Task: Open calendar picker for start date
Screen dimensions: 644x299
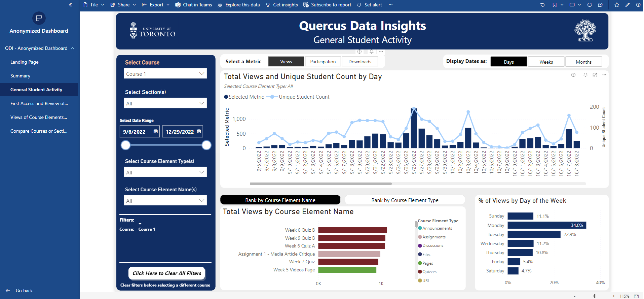Action: (x=156, y=131)
